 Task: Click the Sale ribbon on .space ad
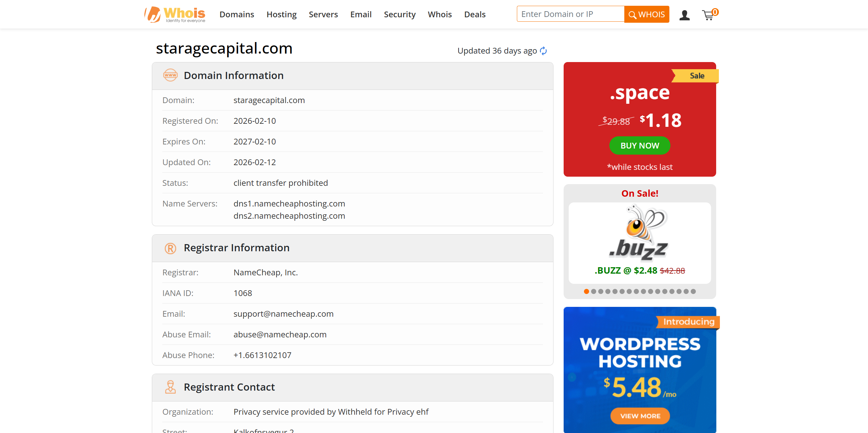coord(695,76)
